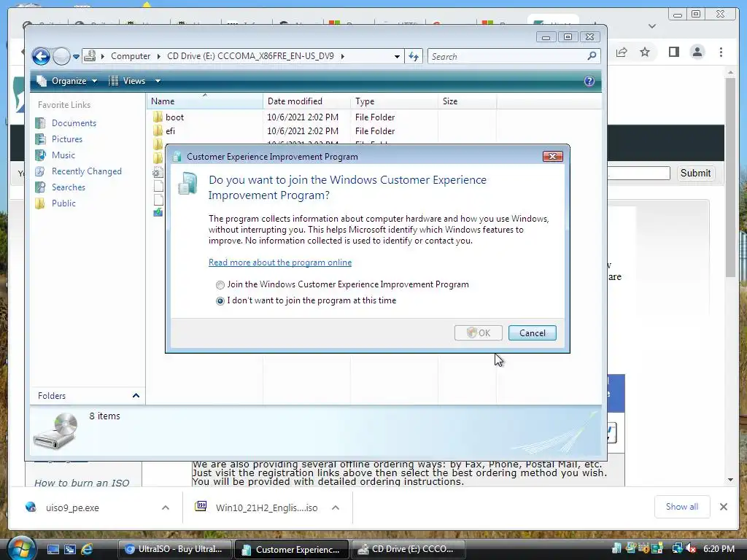
Task: Click the muted volume tray icon
Action: click(692, 548)
